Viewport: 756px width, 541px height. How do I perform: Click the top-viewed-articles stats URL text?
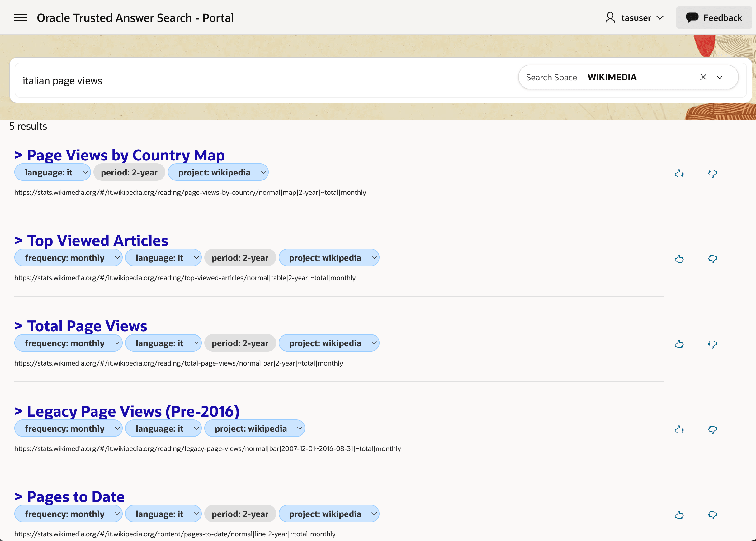point(185,278)
